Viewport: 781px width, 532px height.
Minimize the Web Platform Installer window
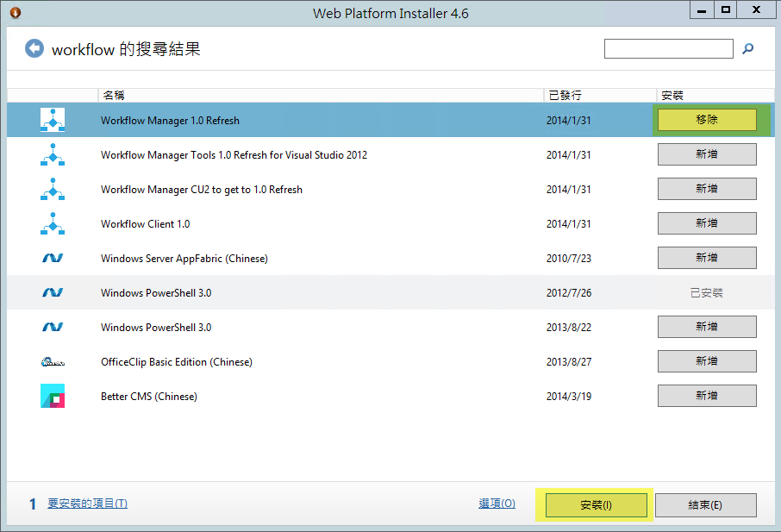tap(702, 10)
